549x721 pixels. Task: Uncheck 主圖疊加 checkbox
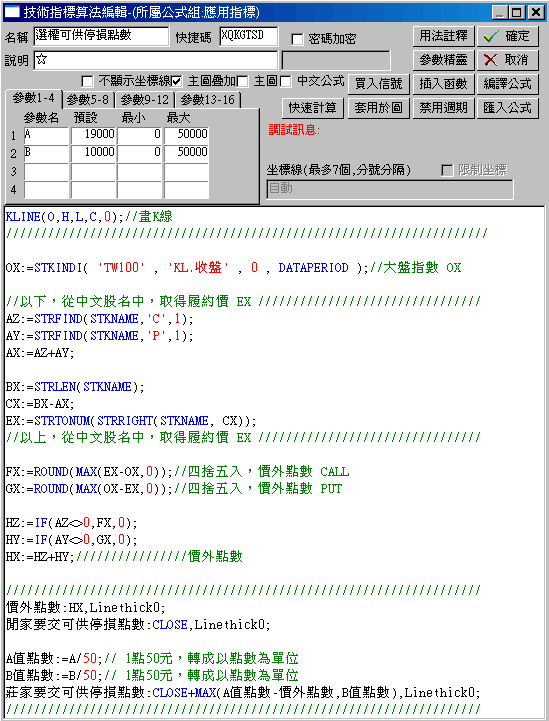[x=177, y=81]
